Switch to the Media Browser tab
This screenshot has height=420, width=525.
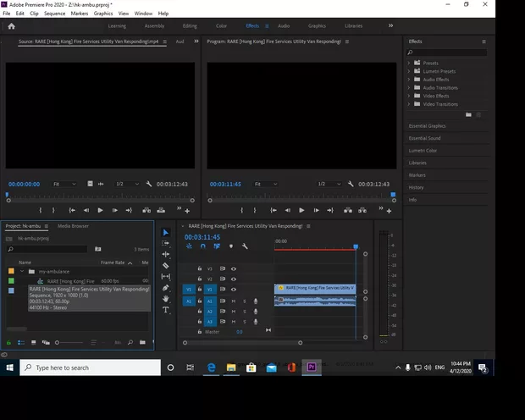(x=73, y=226)
